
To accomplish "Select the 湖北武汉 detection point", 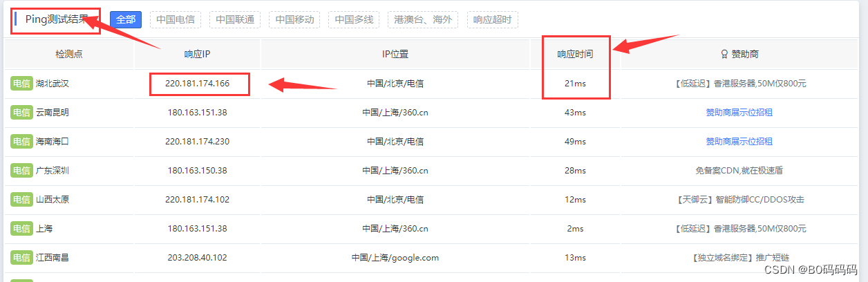I will 53,84.
